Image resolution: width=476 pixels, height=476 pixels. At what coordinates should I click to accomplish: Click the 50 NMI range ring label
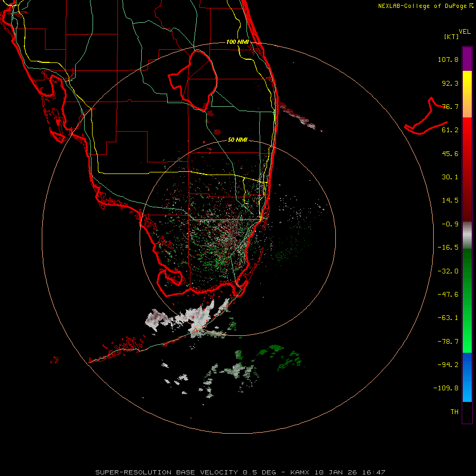237,140
